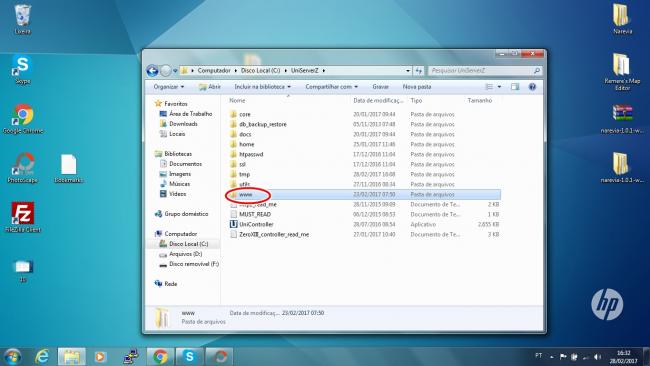
Task: Click the Explorer back navigation arrow
Action: 152,71
